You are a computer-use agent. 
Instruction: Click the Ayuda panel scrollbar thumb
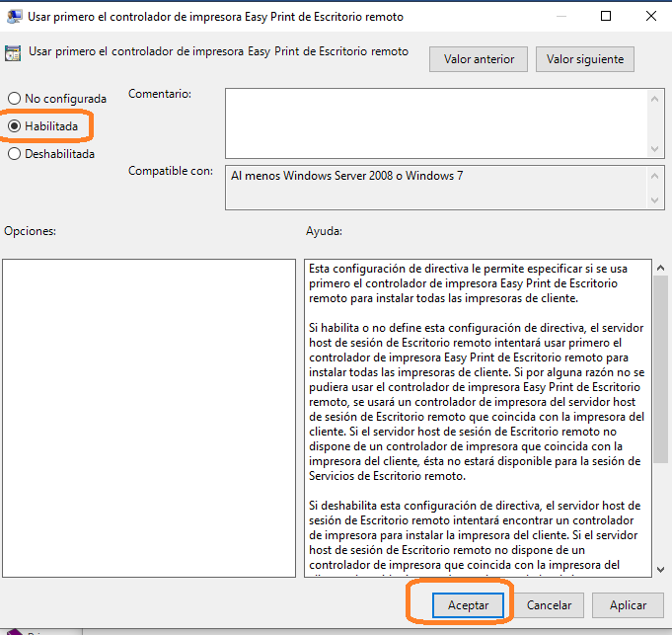coord(660,368)
